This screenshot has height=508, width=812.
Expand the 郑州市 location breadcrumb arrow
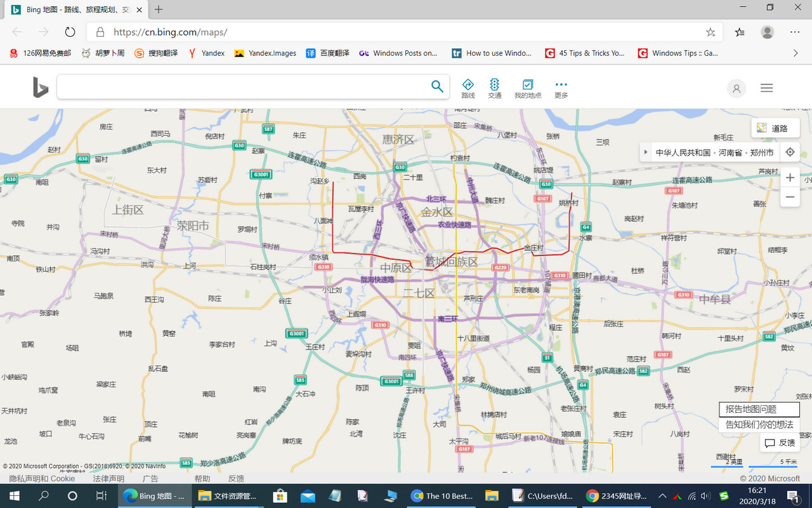(x=646, y=152)
